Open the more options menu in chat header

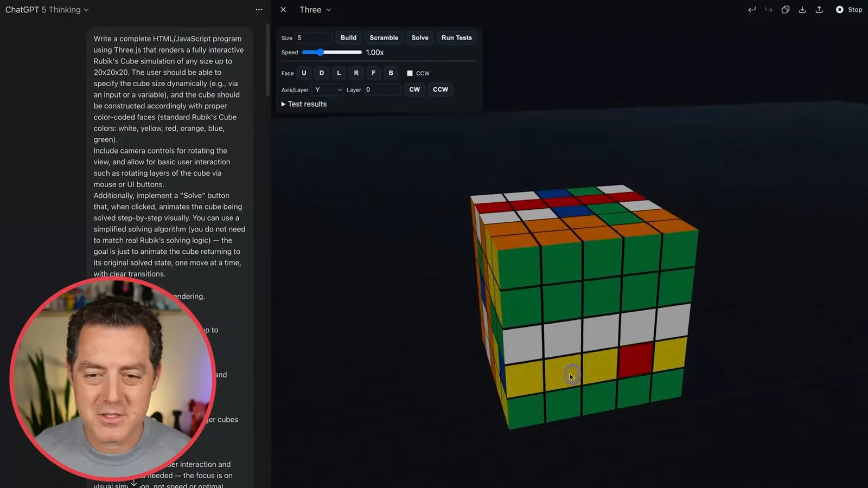259,10
